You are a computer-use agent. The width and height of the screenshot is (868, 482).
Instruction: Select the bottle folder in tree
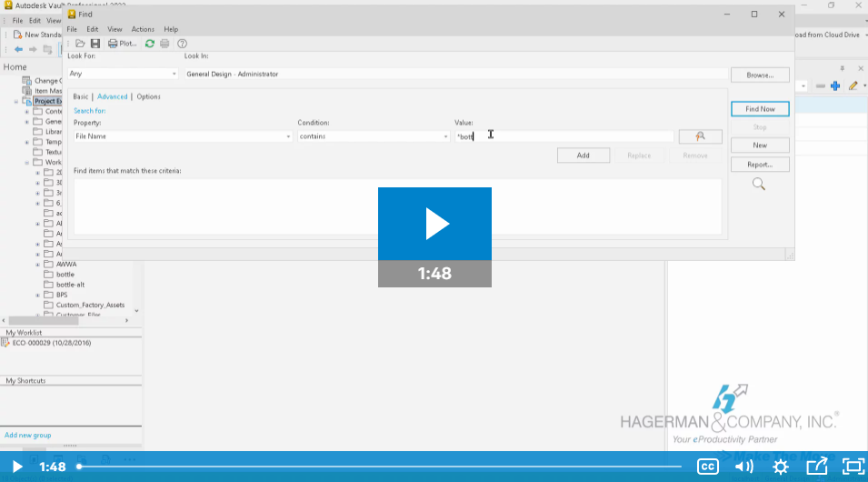pyautogui.click(x=65, y=275)
